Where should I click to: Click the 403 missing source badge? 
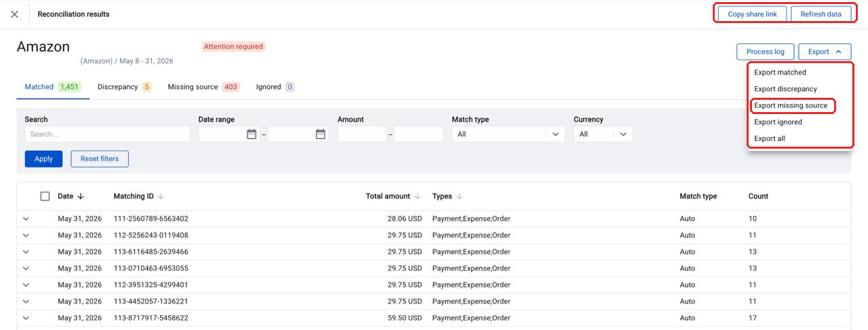pyautogui.click(x=231, y=87)
